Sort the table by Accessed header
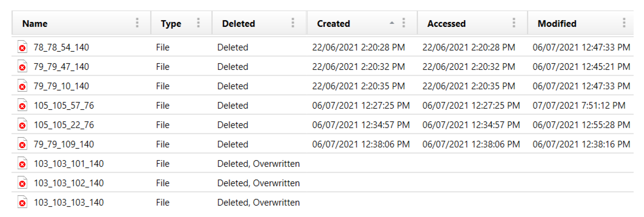The height and width of the screenshot is (217, 644). pyautogui.click(x=446, y=23)
